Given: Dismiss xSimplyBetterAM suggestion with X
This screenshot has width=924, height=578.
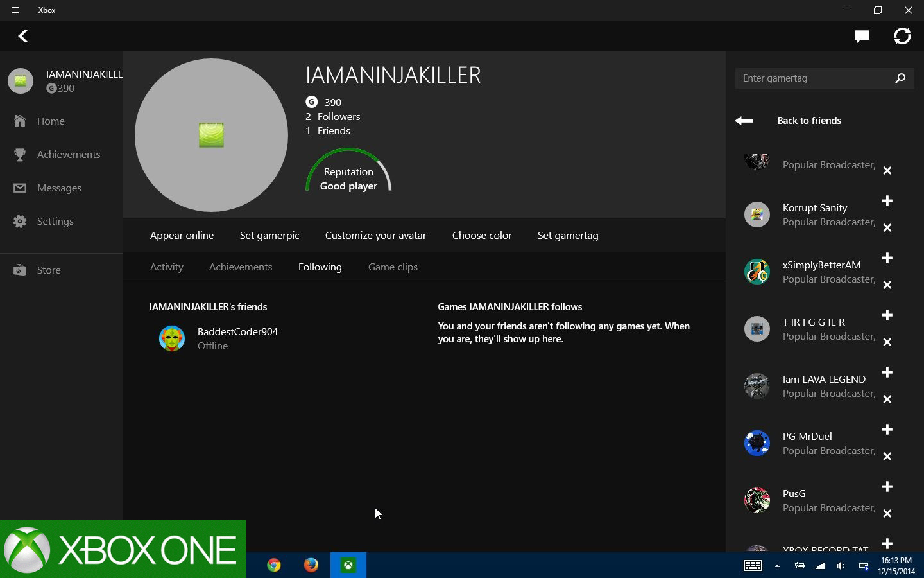Looking at the screenshot, I should (887, 285).
